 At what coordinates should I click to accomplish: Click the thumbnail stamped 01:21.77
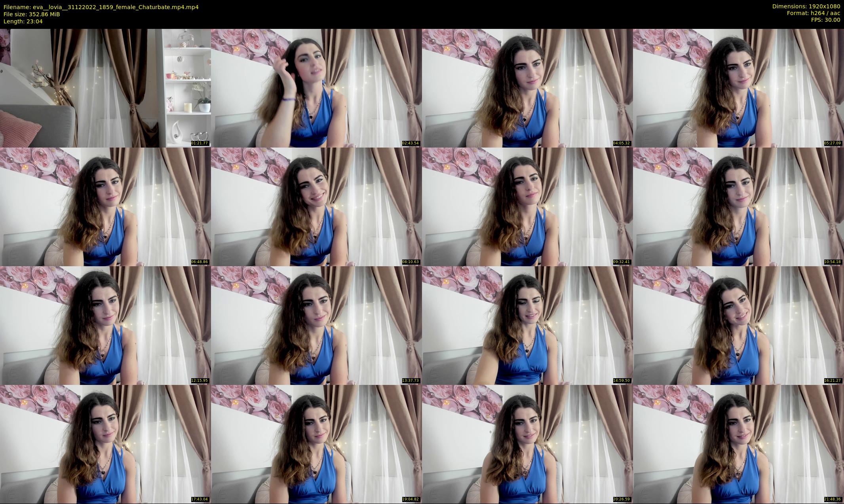tap(105, 88)
